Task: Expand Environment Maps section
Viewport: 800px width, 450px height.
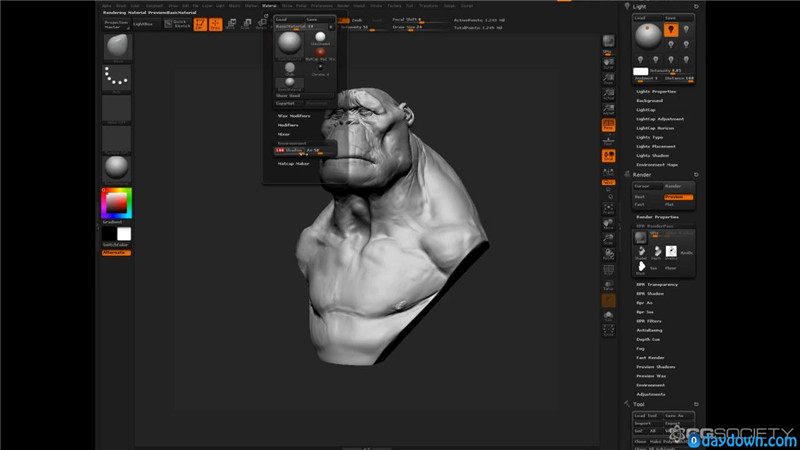Action: 657,165
